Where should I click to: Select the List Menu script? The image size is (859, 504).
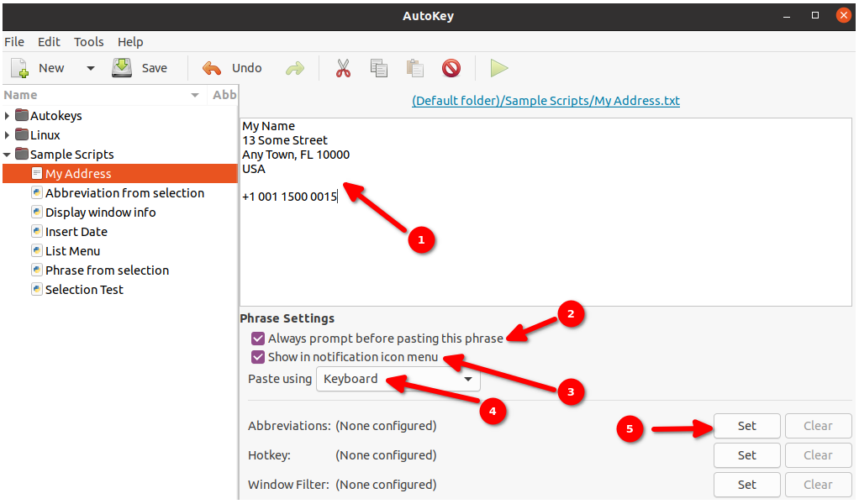click(120, 251)
